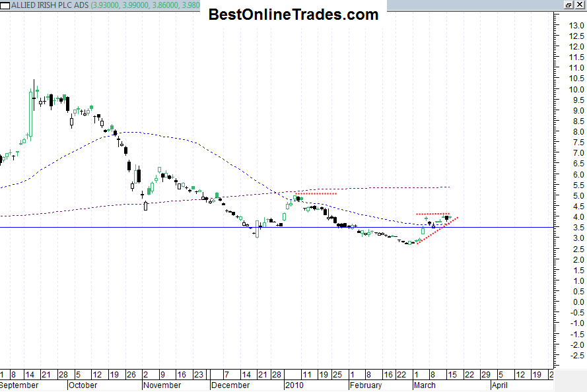The height and width of the screenshot is (392, 587).
Task: Click the date label 7 on time axis
Action: click(226, 375)
